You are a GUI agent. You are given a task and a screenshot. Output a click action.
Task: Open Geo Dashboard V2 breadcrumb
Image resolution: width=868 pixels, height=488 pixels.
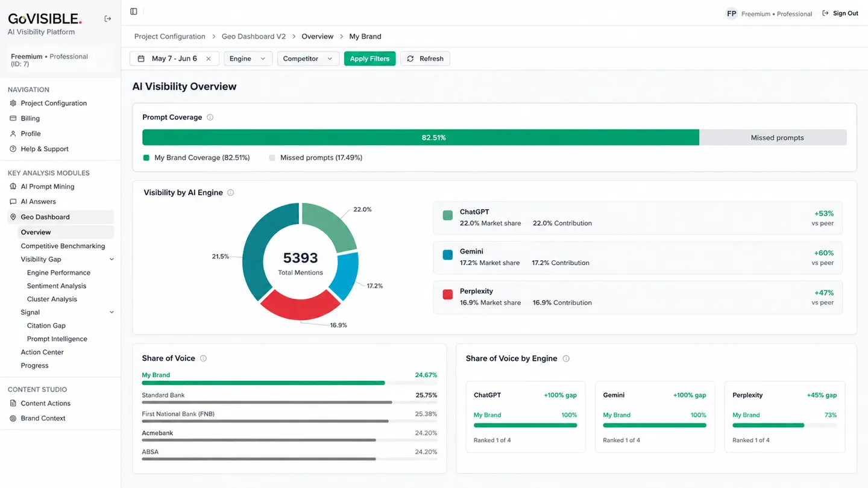254,36
